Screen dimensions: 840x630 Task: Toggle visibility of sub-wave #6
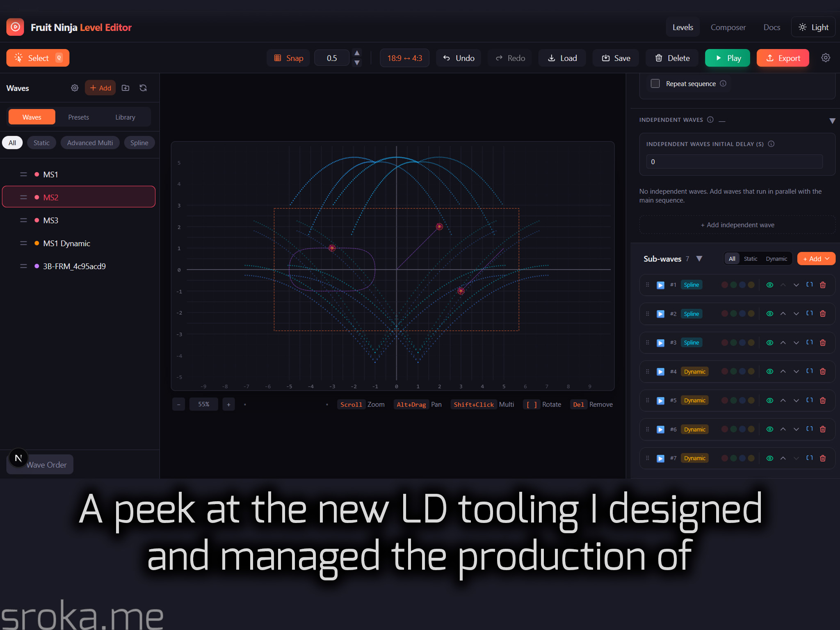(770, 429)
